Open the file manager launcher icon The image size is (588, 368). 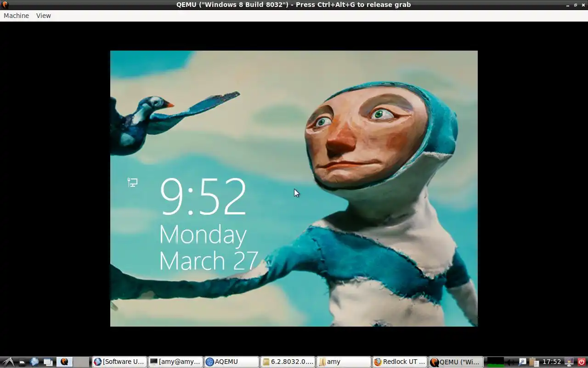coord(22,362)
